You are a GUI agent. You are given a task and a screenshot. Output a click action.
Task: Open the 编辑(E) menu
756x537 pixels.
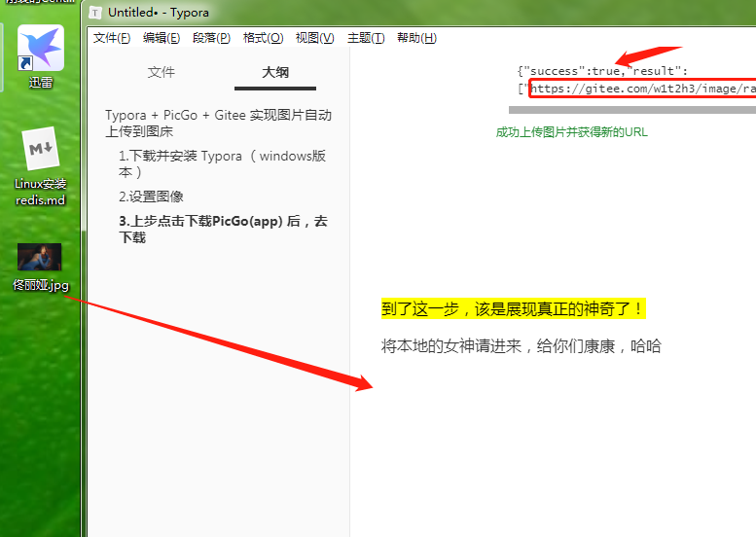[x=162, y=38]
